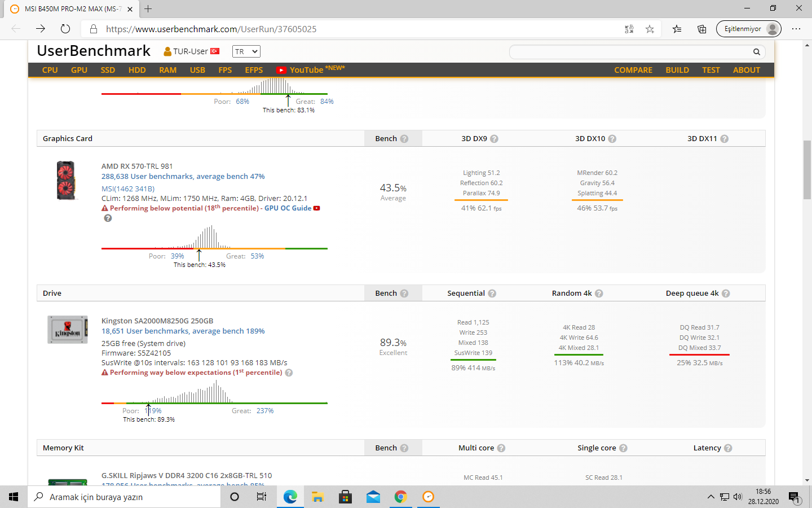Open help icon next to 3D DX10
The image size is (812, 508).
click(612, 139)
